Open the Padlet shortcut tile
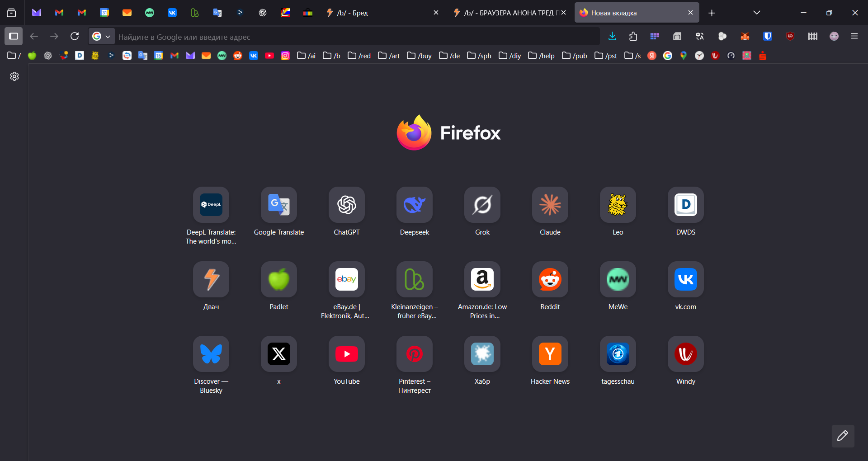This screenshot has height=461, width=868. click(x=279, y=279)
